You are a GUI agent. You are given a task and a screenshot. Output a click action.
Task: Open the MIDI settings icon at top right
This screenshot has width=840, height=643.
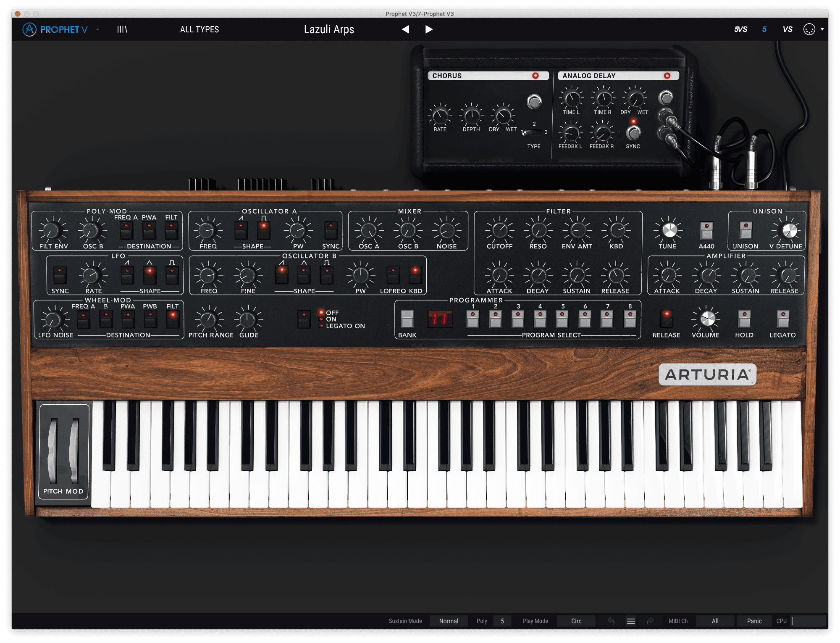click(x=809, y=29)
